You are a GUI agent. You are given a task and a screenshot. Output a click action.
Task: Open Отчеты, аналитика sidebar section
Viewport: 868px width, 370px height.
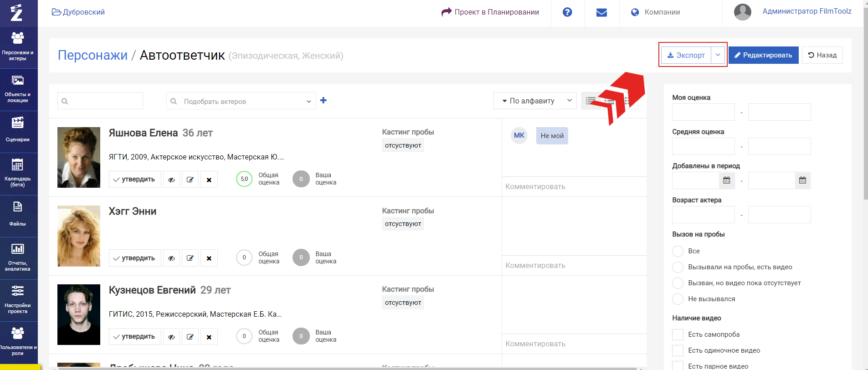18,258
